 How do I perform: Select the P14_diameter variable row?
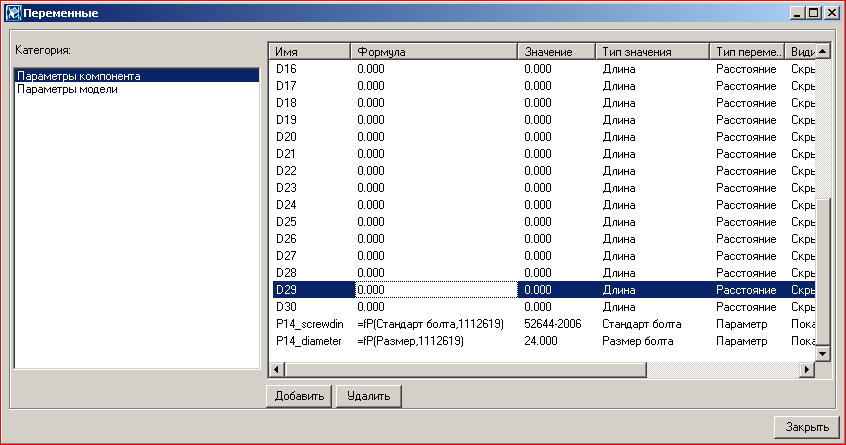[x=309, y=341]
